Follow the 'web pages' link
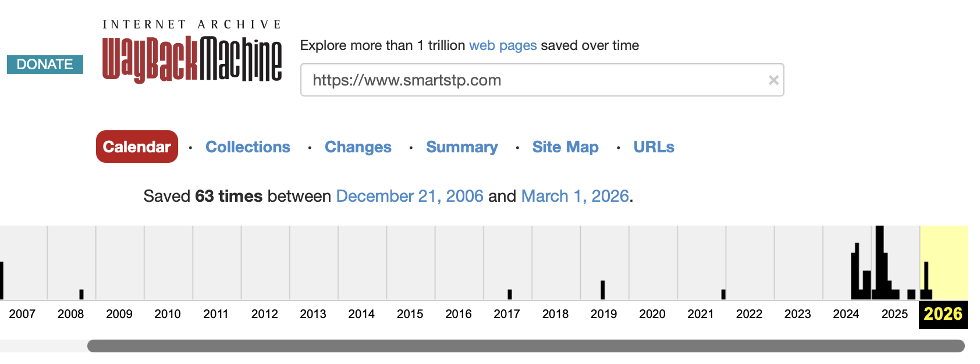The width and height of the screenshot is (980, 364). click(503, 45)
